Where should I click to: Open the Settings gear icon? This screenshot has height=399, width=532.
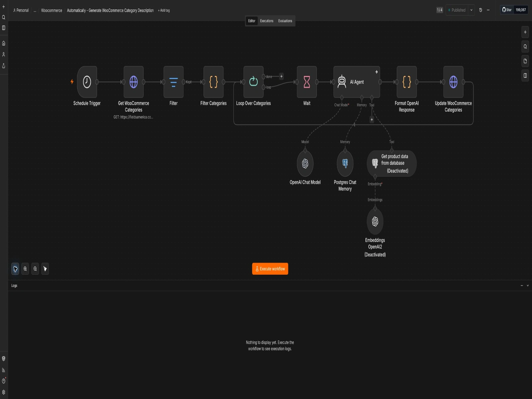click(x=4, y=392)
